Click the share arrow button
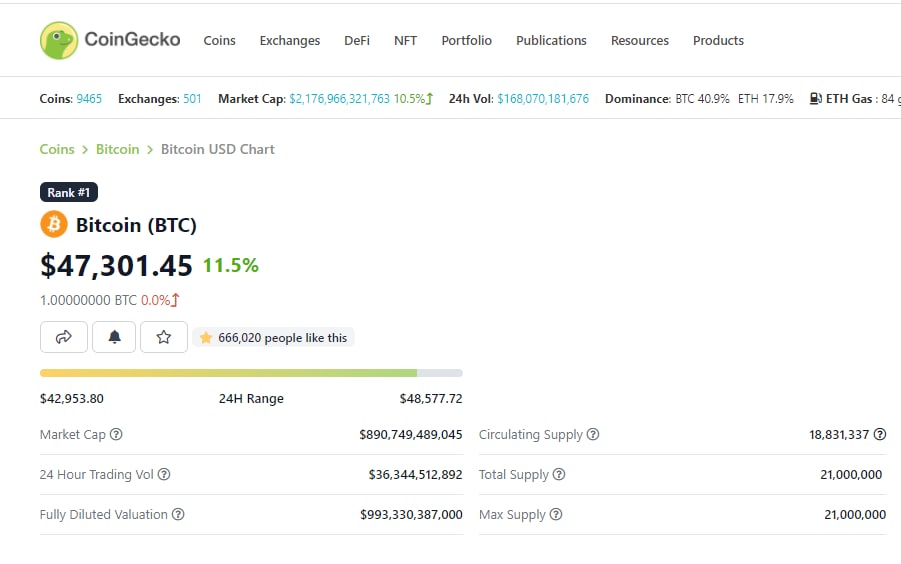The width and height of the screenshot is (901, 564). tap(64, 337)
